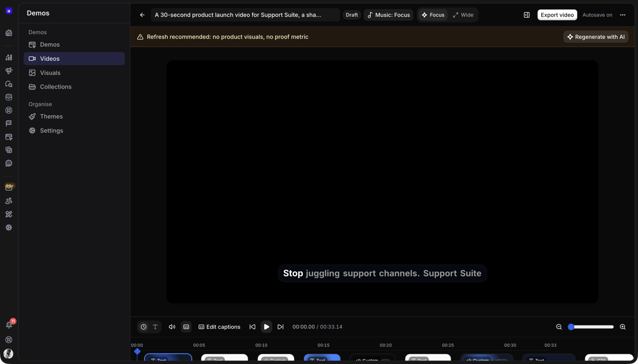The image size is (638, 364).
Task: Open Collections in the sidebar
Action: coord(74,87)
